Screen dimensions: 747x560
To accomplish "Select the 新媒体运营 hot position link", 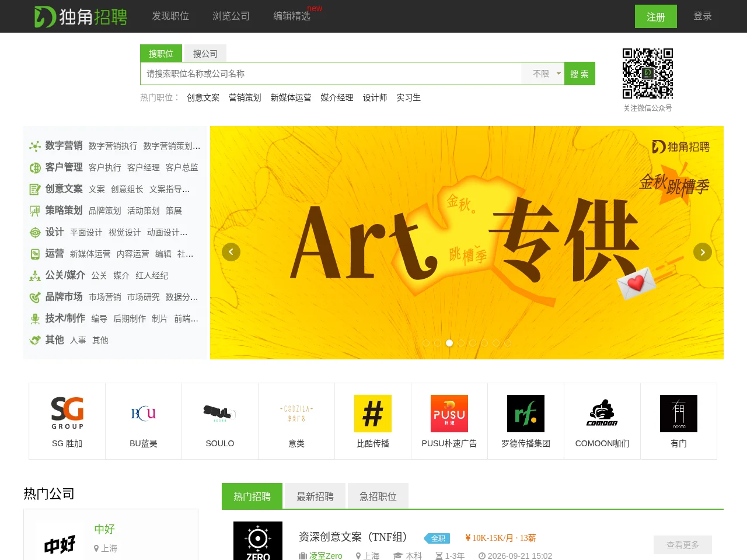I will (x=291, y=97).
